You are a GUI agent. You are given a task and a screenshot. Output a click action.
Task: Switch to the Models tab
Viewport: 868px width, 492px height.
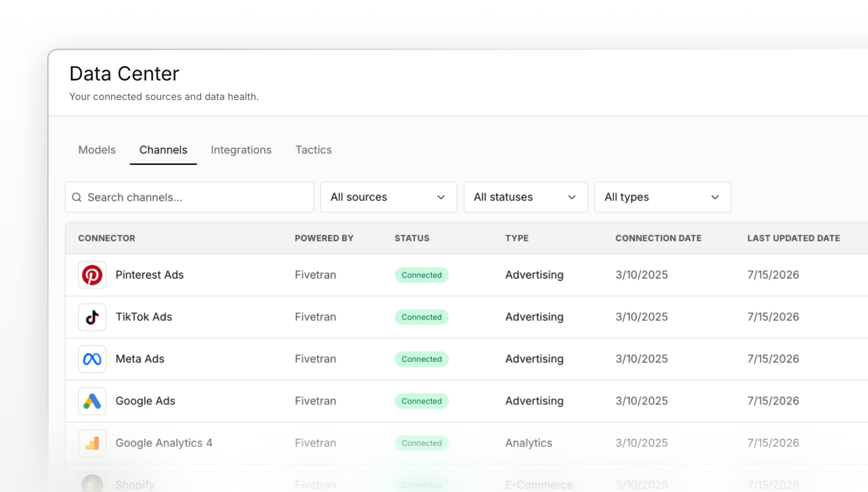pyautogui.click(x=97, y=150)
